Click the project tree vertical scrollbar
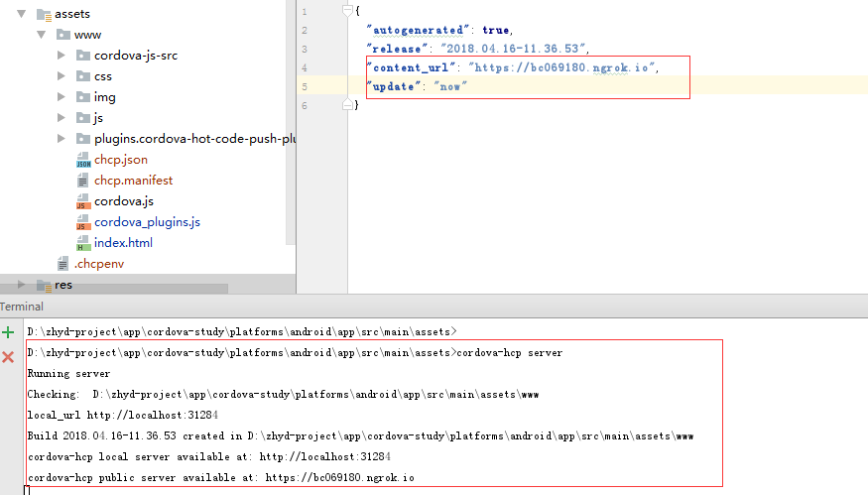The image size is (868, 495). coord(291,122)
